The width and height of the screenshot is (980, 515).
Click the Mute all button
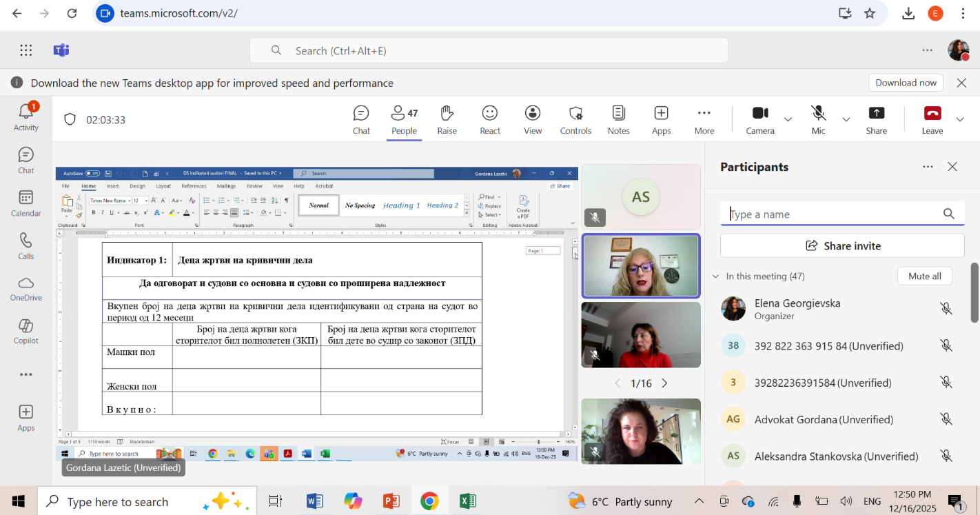[x=924, y=276]
